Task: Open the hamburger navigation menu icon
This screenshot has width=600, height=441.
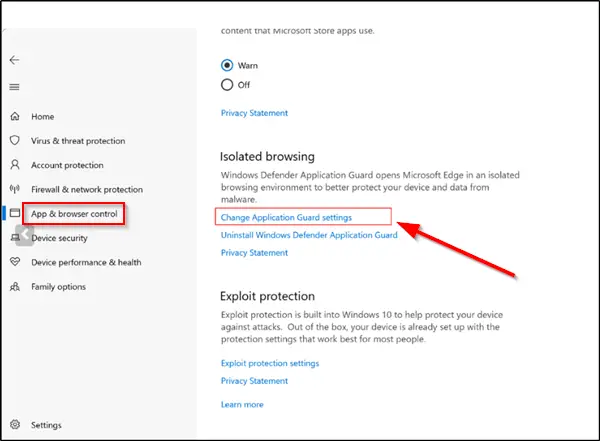Action: coord(14,87)
